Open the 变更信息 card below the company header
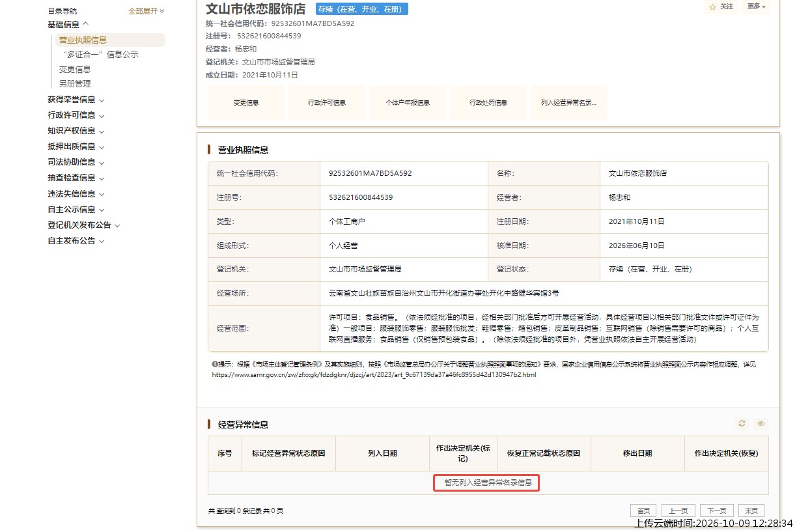The width and height of the screenshot is (797, 532). click(x=245, y=103)
